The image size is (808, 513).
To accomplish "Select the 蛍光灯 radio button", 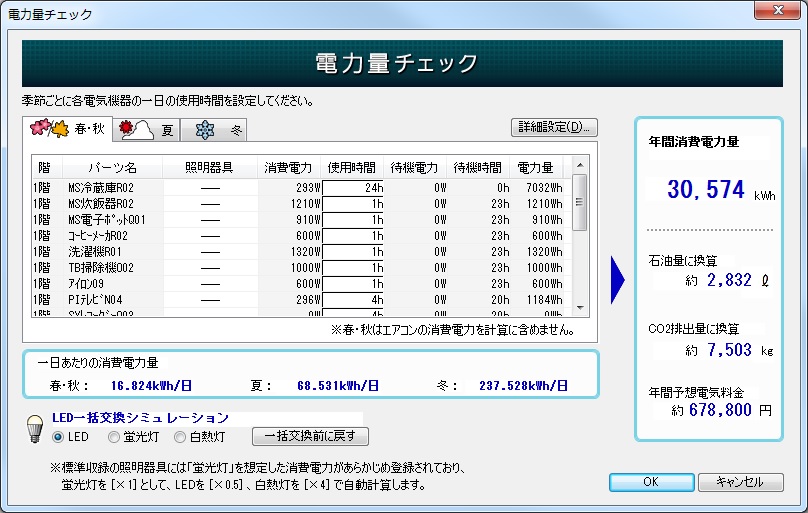I will coord(113,437).
